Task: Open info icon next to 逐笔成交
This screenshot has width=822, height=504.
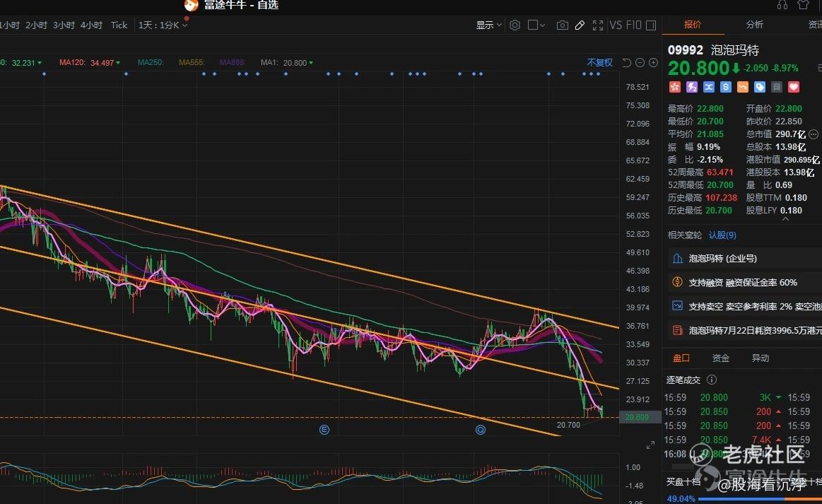Action: [x=711, y=379]
